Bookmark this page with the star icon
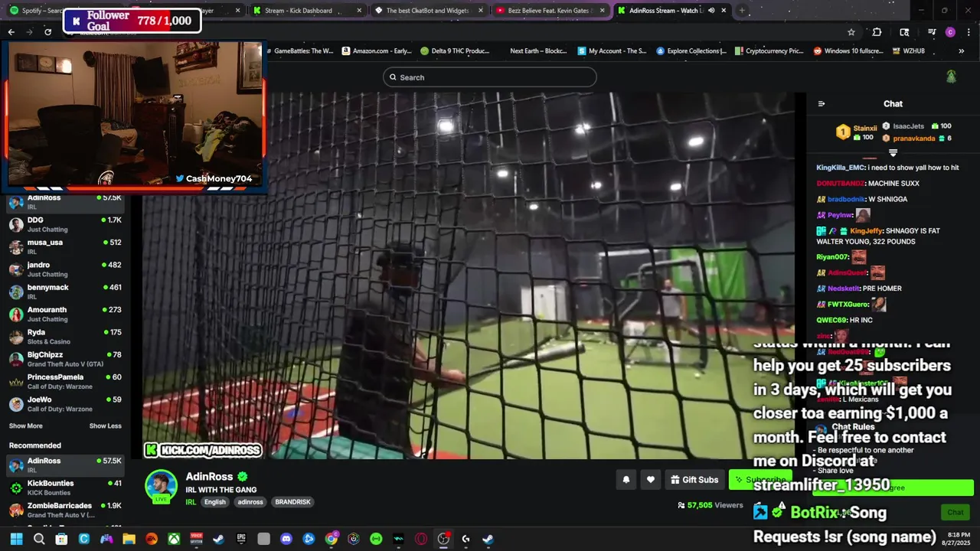Screen dimensions: 980x551 pos(851,32)
